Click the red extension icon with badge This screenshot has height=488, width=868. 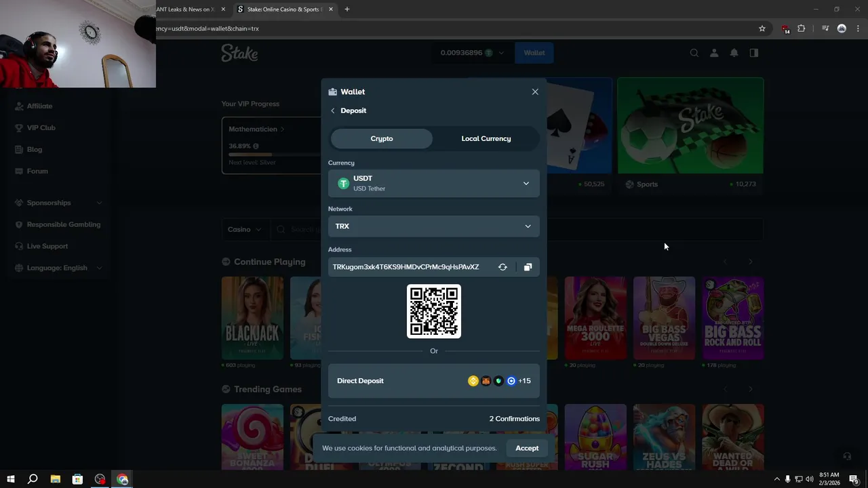785,29
